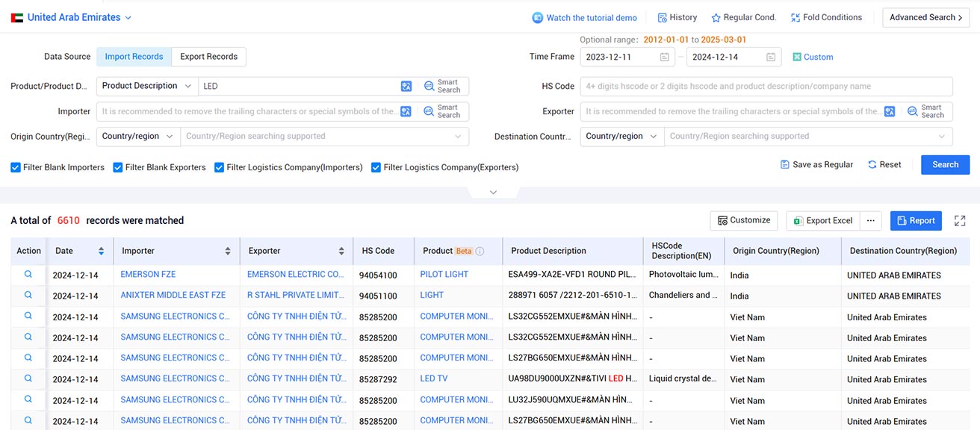
Task: Open end date picker 2024-12-14
Action: (734, 57)
